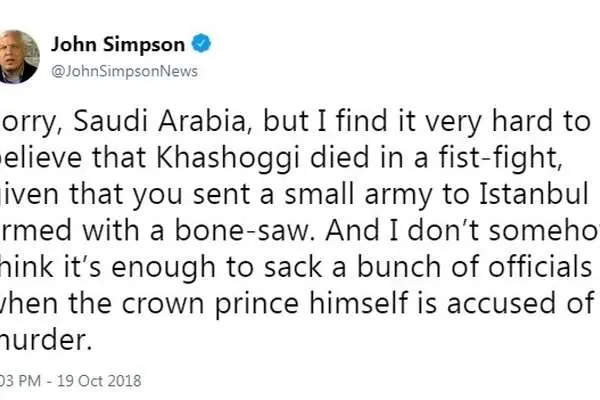This screenshot has width=600, height=400.
Task: Click the word bone-saw in the tweet
Action: pos(245,230)
